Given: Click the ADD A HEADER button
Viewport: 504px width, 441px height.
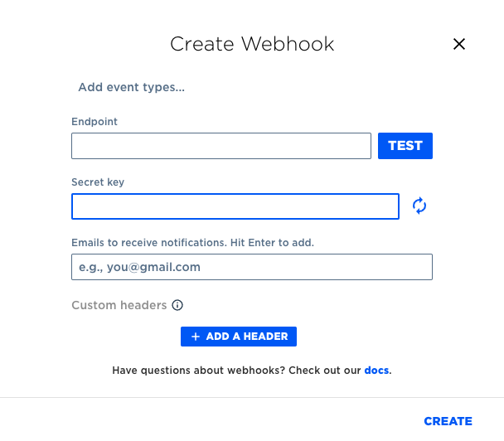Looking at the screenshot, I should click(x=239, y=337).
